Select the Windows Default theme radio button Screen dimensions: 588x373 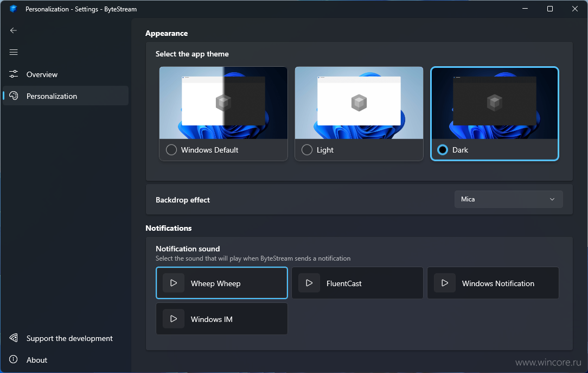[x=171, y=150]
